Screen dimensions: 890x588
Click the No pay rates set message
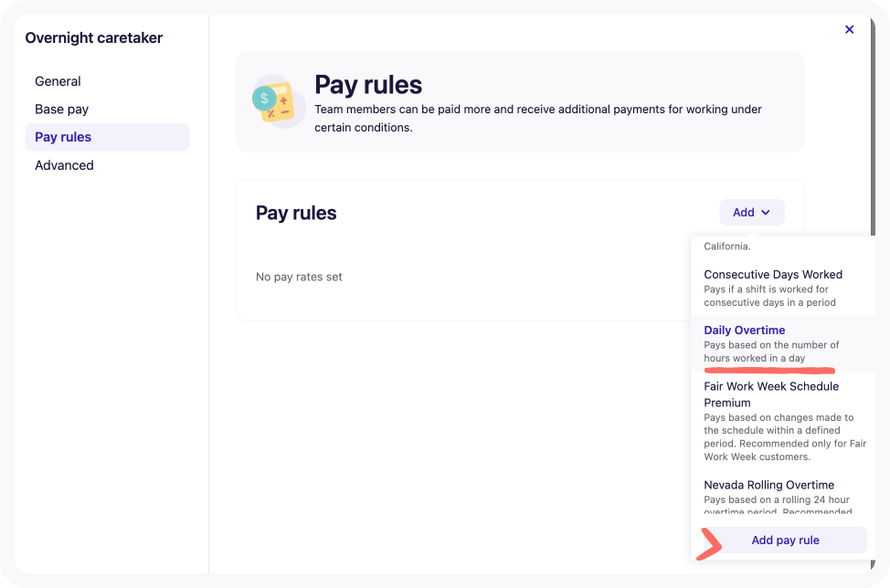click(x=299, y=277)
